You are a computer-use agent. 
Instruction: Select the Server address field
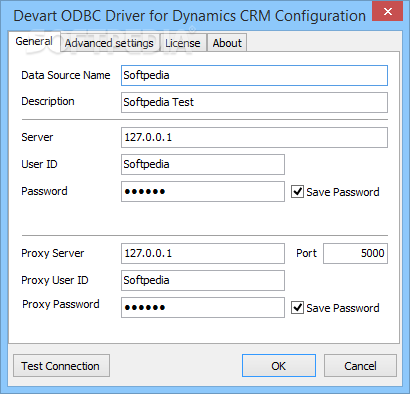click(254, 137)
